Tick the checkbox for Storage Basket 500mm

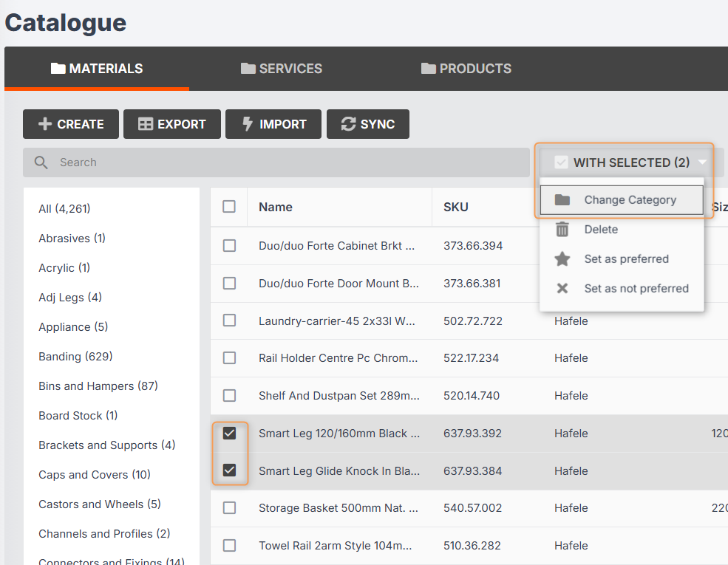tap(230, 508)
